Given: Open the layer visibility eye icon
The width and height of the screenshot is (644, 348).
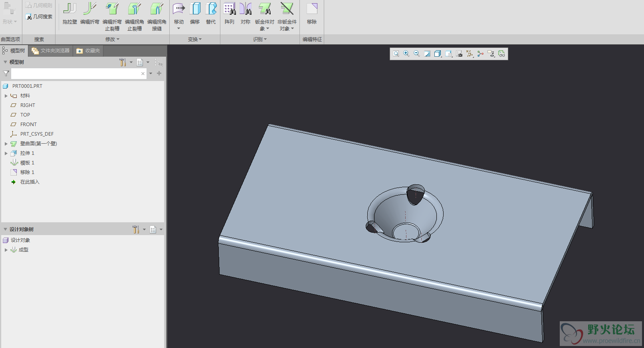Looking at the screenshot, I should click(491, 54).
